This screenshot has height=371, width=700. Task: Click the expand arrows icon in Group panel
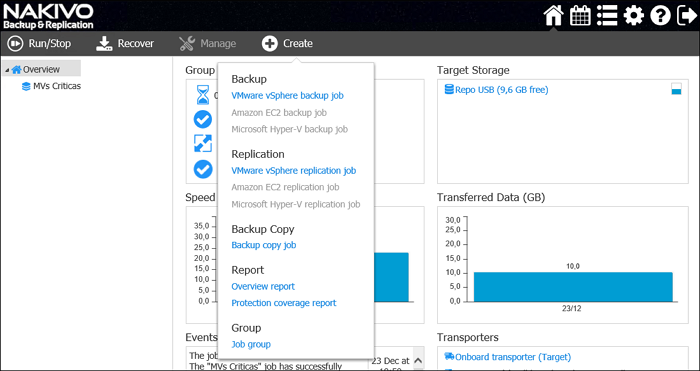(203, 143)
